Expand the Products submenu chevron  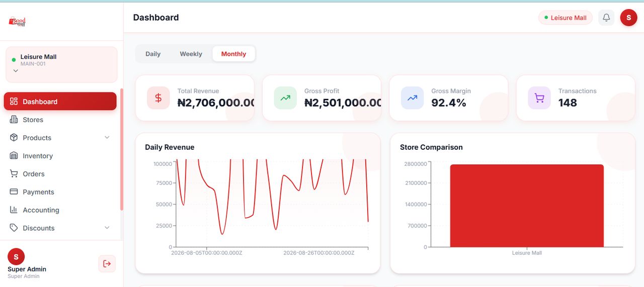(107, 137)
